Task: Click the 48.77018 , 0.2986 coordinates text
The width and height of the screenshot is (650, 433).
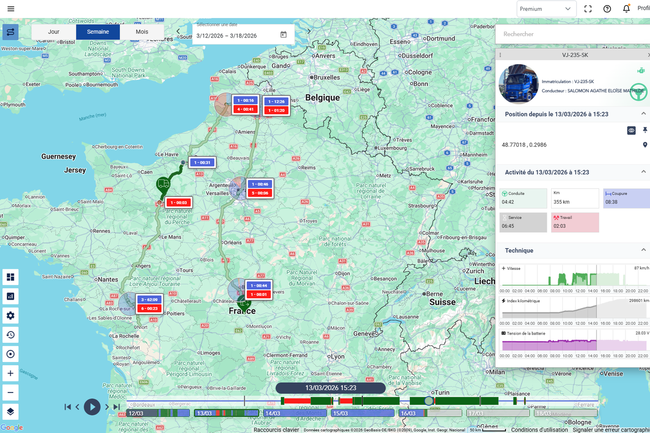Action: 524,145
